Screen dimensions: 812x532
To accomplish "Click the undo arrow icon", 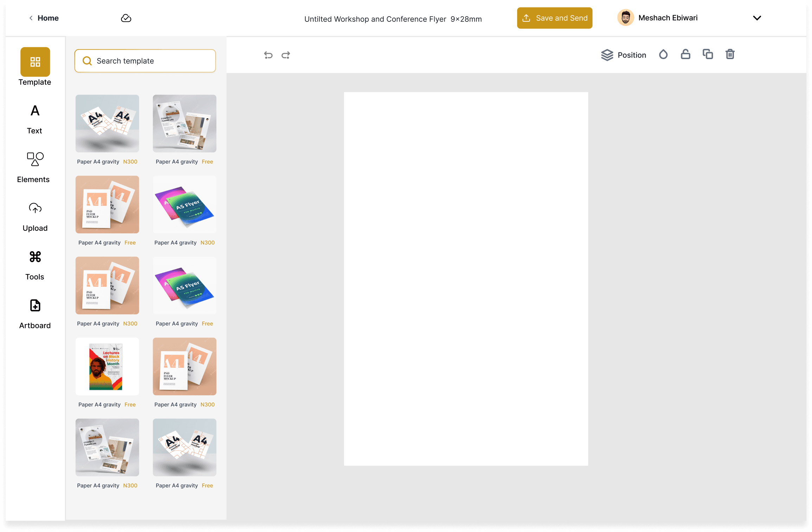I will (268, 55).
